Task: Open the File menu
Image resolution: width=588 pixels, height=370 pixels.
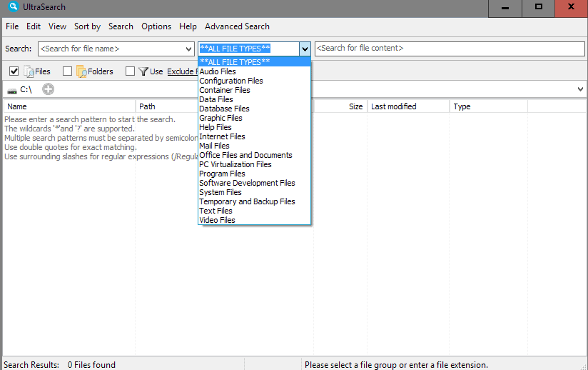Action: coord(12,26)
